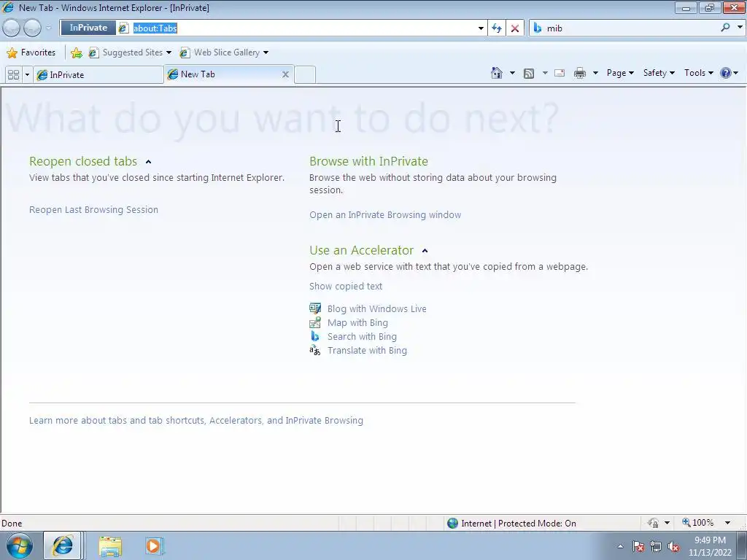Click the Read Mail icon

[560, 73]
